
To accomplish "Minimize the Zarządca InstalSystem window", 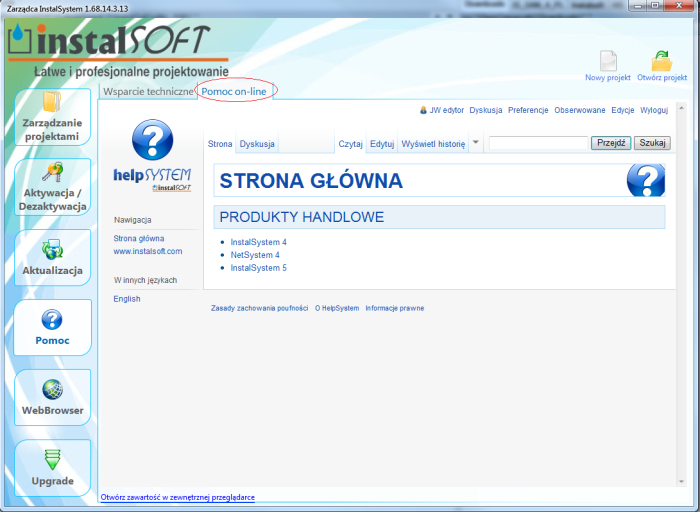I will tap(638, 6).
